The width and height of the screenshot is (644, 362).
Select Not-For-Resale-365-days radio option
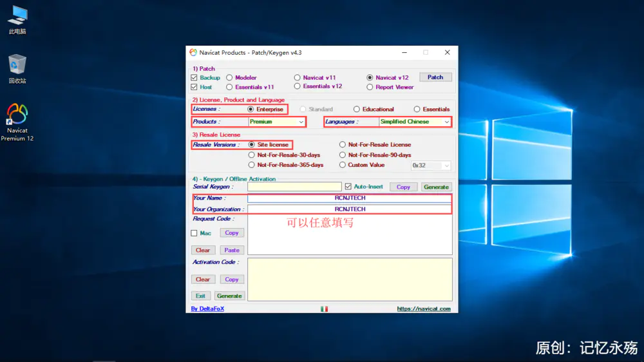(x=251, y=165)
